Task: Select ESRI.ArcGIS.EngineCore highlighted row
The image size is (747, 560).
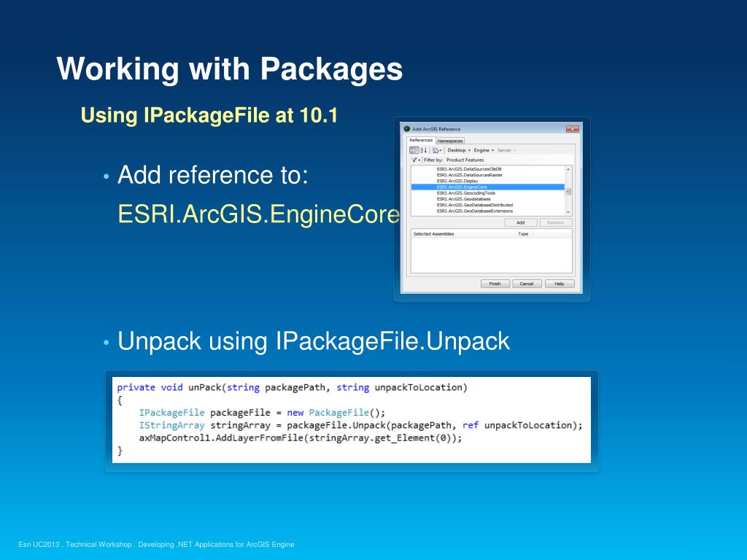Action: coord(487,187)
